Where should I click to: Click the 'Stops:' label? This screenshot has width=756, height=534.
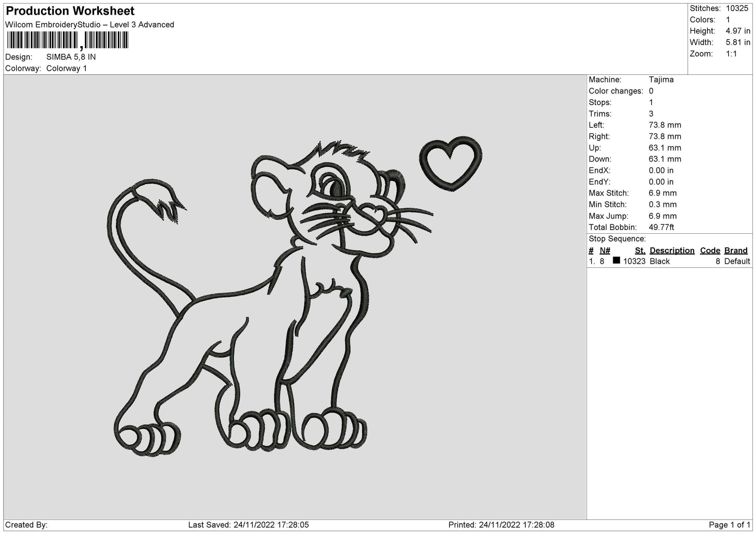[600, 103]
